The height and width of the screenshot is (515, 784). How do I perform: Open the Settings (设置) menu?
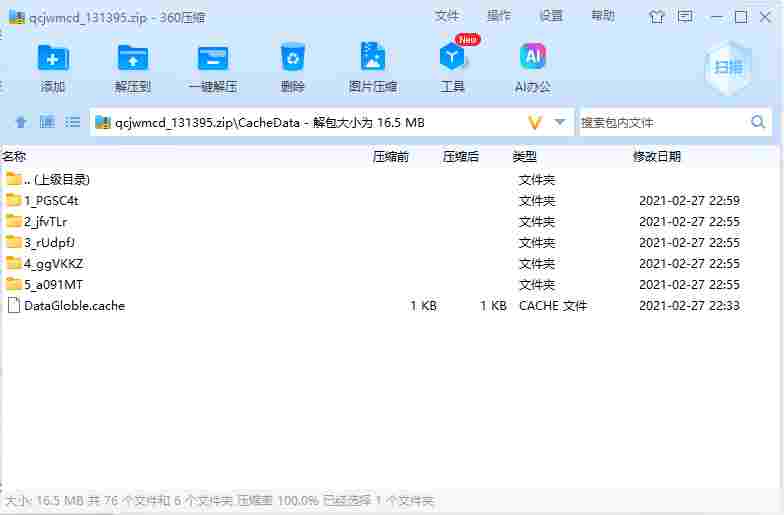[x=551, y=16]
